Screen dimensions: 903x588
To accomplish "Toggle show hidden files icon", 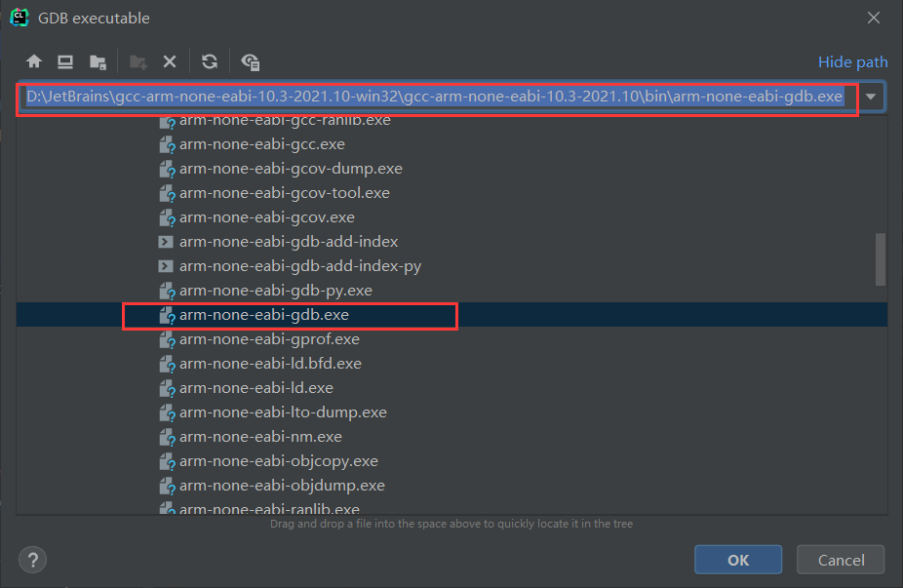I will point(251,61).
